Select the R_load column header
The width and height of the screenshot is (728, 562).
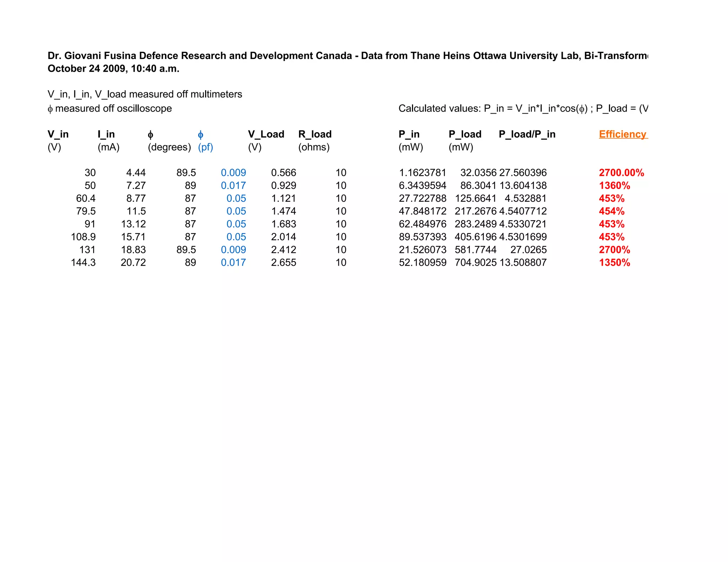315,134
